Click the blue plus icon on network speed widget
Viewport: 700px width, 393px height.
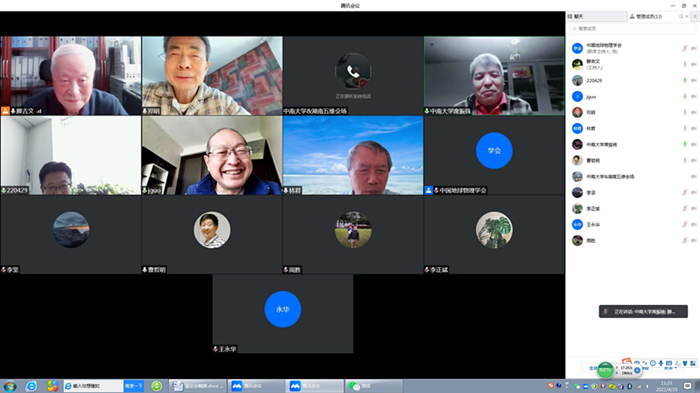click(x=638, y=370)
